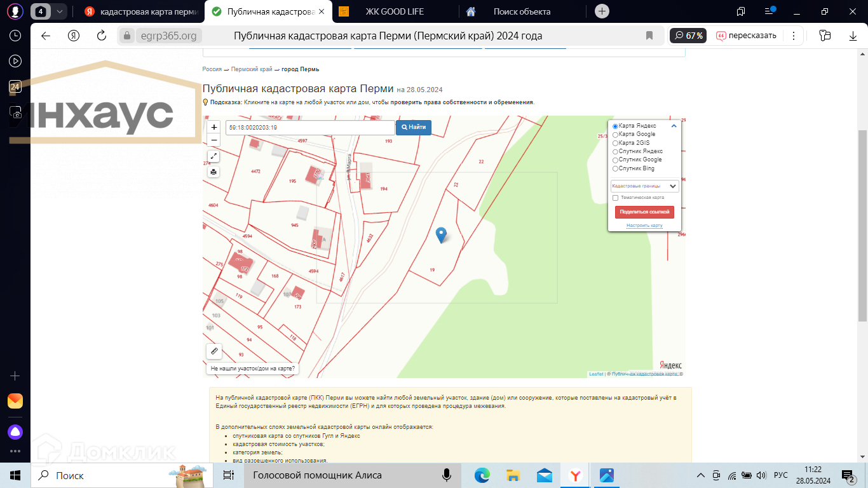This screenshot has width=868, height=488.
Task: Switch to Спутник Яндекс layer
Action: pos(615,152)
